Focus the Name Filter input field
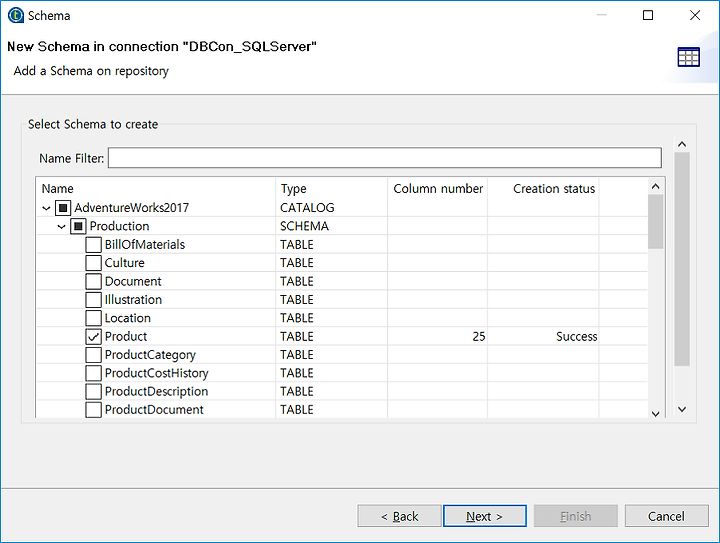The height and width of the screenshot is (543, 720). point(385,158)
